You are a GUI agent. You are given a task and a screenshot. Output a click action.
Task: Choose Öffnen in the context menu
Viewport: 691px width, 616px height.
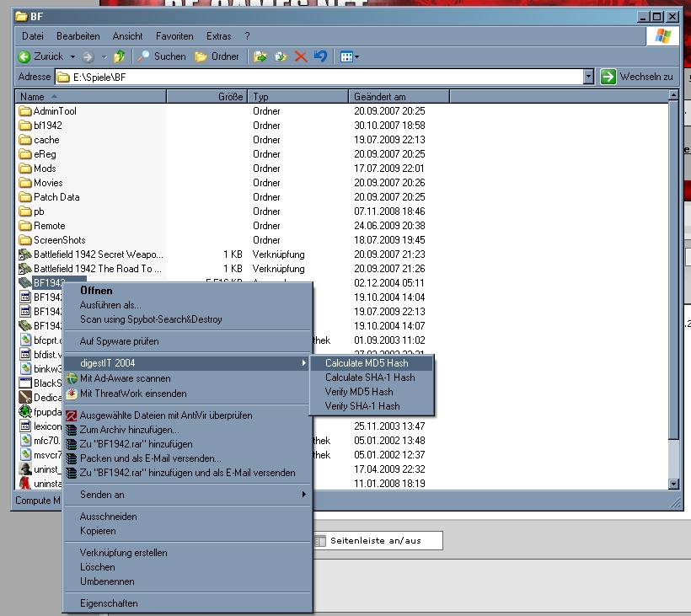tap(188, 291)
